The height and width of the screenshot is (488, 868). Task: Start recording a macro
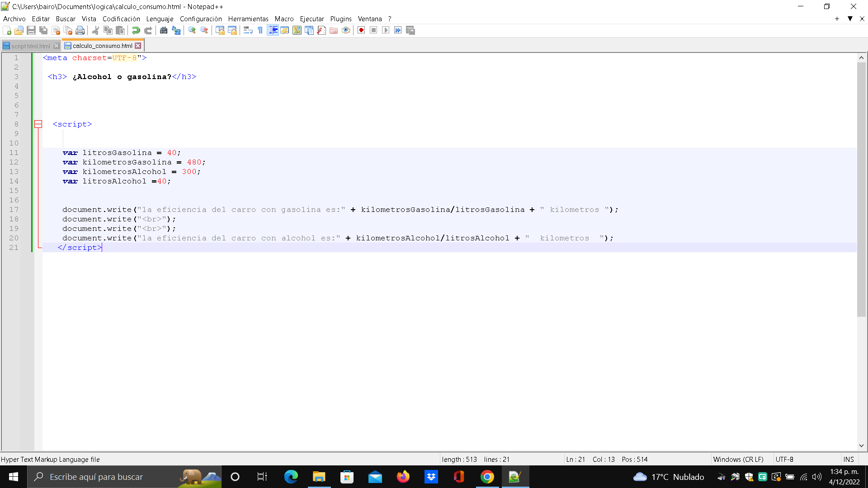[361, 30]
